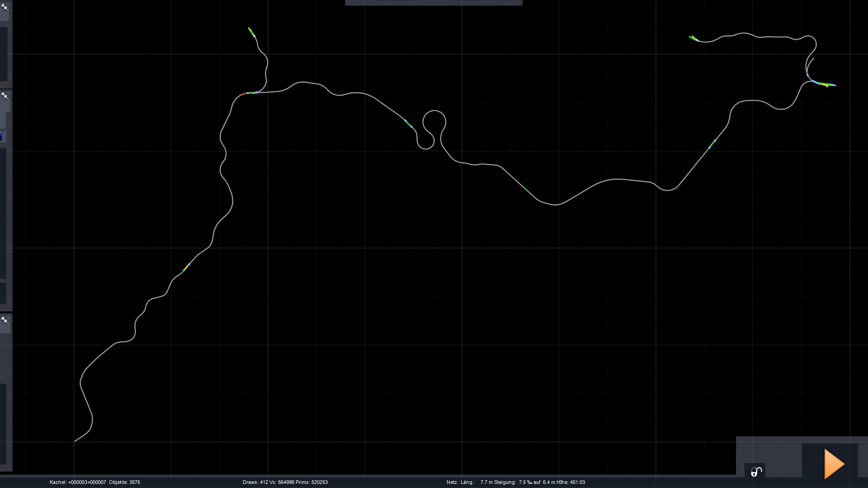
Task: Toggle the open padlock lock icon
Action: (x=756, y=472)
